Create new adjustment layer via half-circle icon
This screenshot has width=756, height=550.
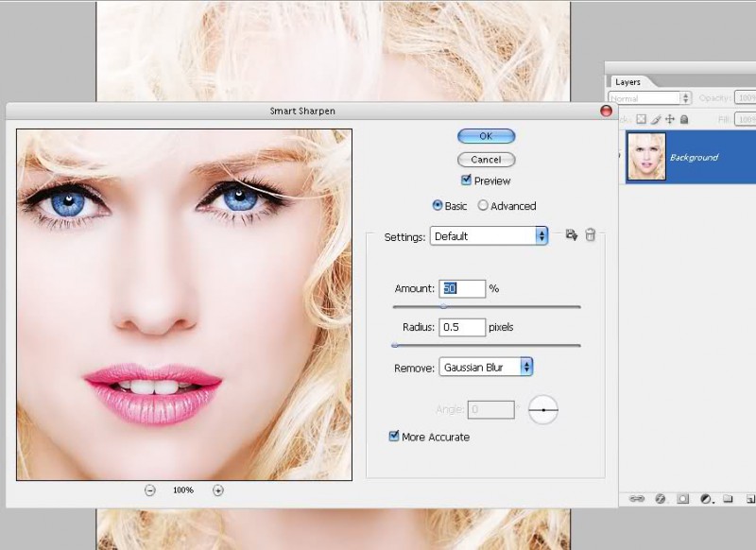(705, 498)
